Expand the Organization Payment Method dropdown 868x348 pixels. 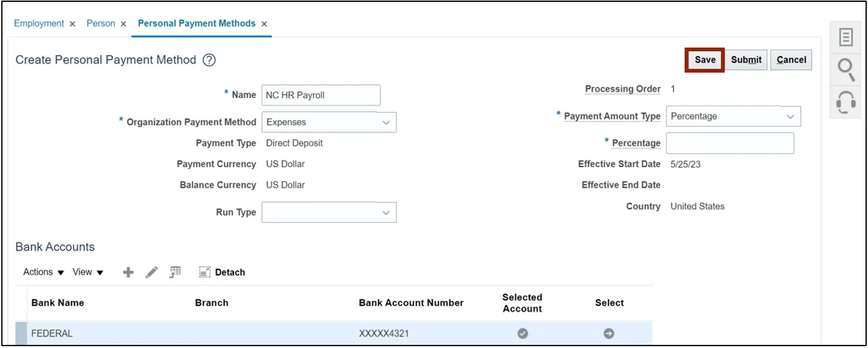385,123
